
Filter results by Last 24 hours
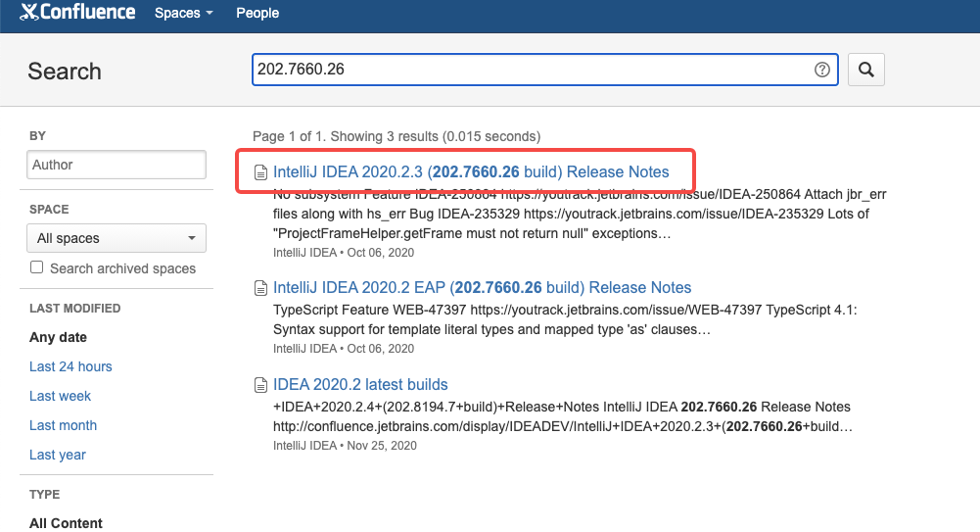tap(70, 367)
